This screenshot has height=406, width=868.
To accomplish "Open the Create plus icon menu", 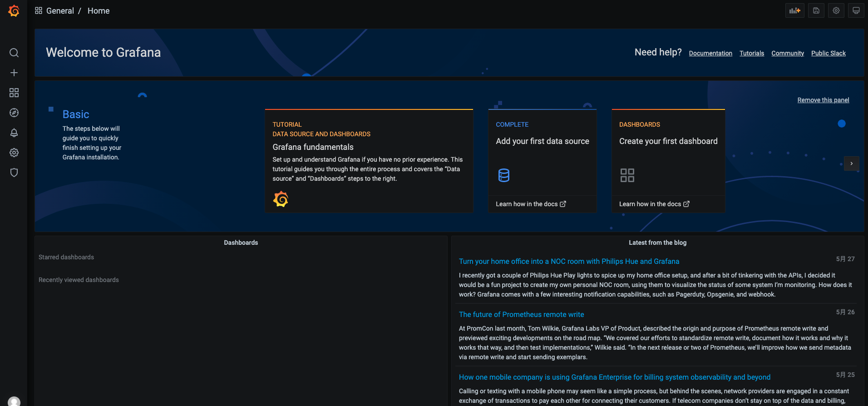I will pyautogui.click(x=14, y=73).
